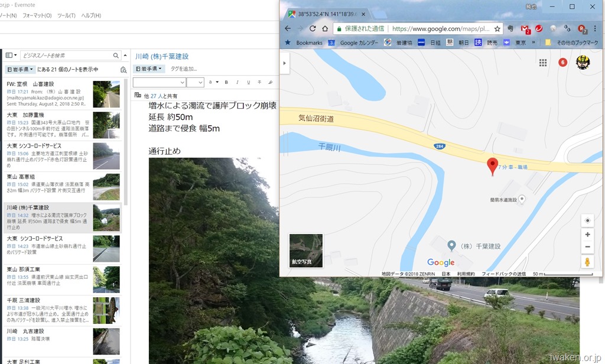Open the Evernote Web Clipper elephant extension
The height and width of the screenshot is (364, 605).
pos(510,28)
